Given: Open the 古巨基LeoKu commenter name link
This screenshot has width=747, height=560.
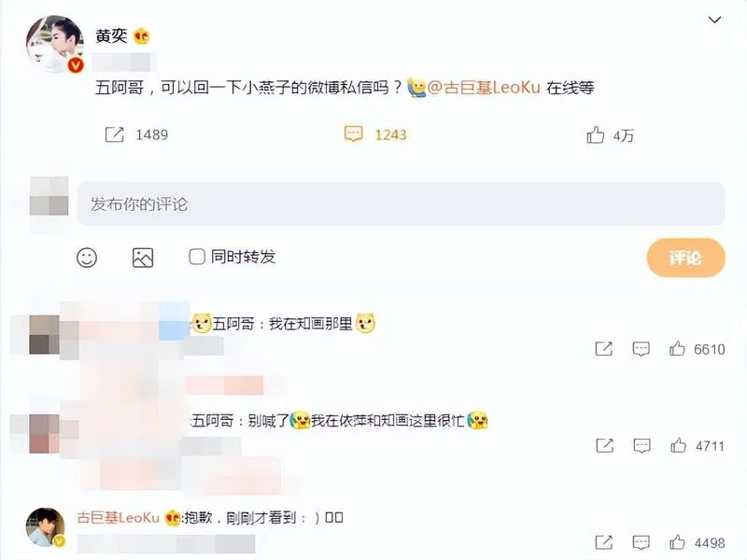Looking at the screenshot, I should [x=119, y=518].
